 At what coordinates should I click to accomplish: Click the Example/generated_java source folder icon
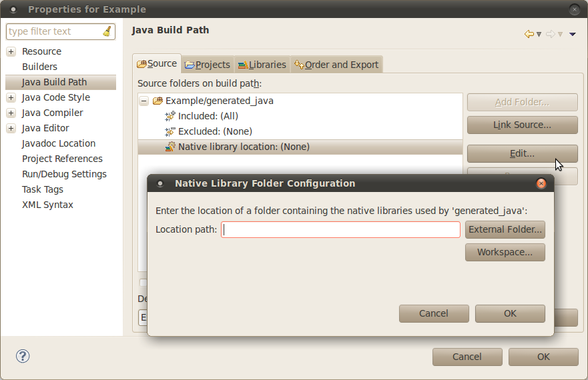(158, 101)
